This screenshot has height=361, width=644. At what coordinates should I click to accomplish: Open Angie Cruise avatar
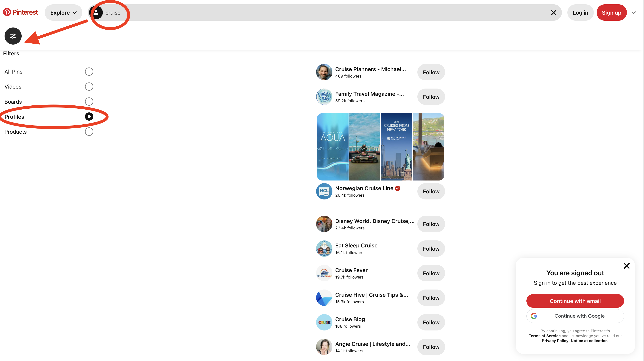point(324,347)
